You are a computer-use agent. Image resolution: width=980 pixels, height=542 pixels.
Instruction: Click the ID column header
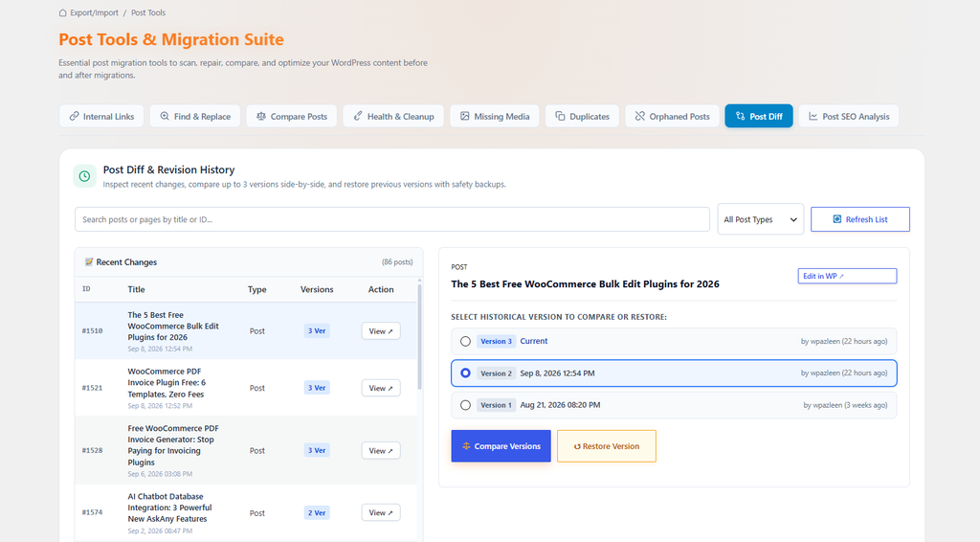tap(86, 289)
